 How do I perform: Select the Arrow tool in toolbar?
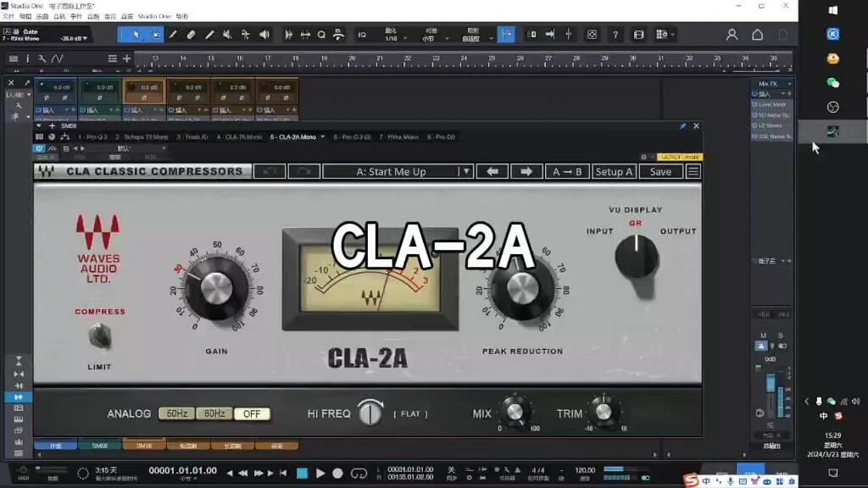coord(136,35)
